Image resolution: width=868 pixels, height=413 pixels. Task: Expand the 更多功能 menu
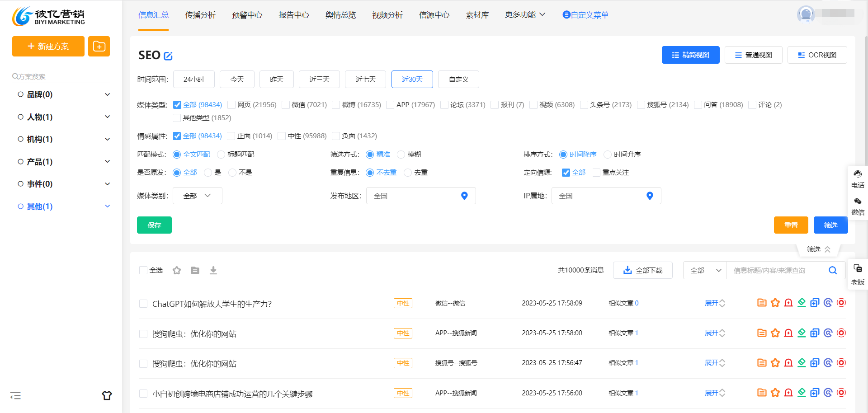[525, 15]
